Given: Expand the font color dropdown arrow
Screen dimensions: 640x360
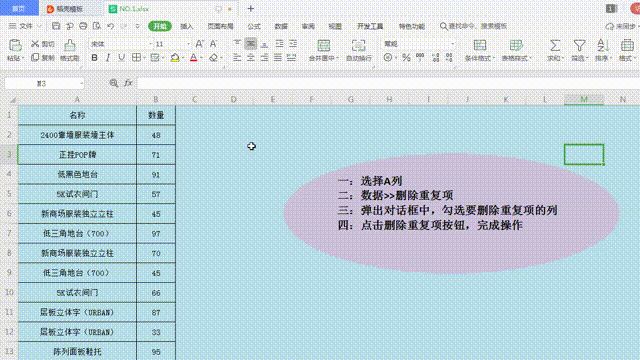Looking at the screenshot, I should point(201,58).
